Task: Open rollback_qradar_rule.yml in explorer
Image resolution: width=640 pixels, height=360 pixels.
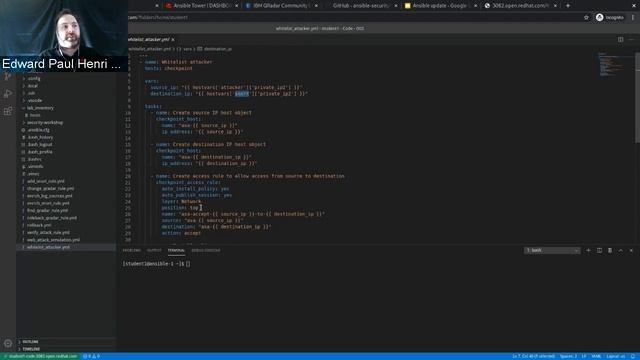Action: (52, 218)
